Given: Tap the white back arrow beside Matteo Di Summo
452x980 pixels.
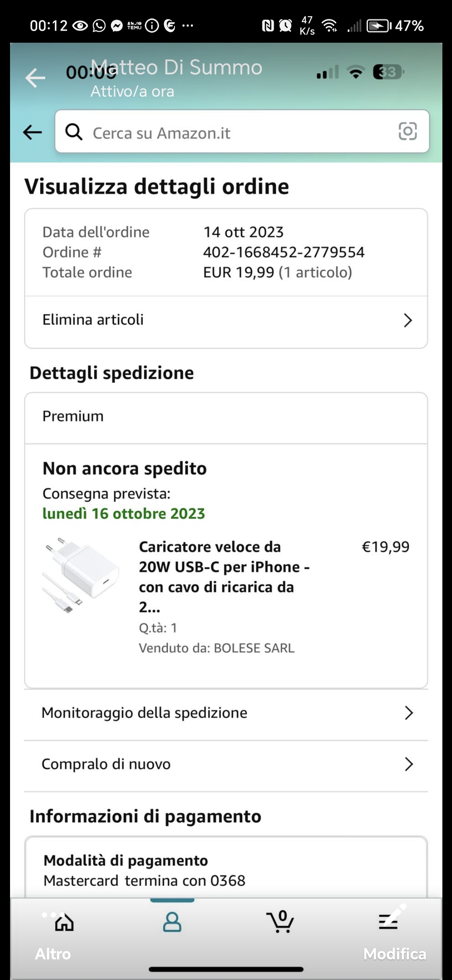Looking at the screenshot, I should pyautogui.click(x=35, y=78).
